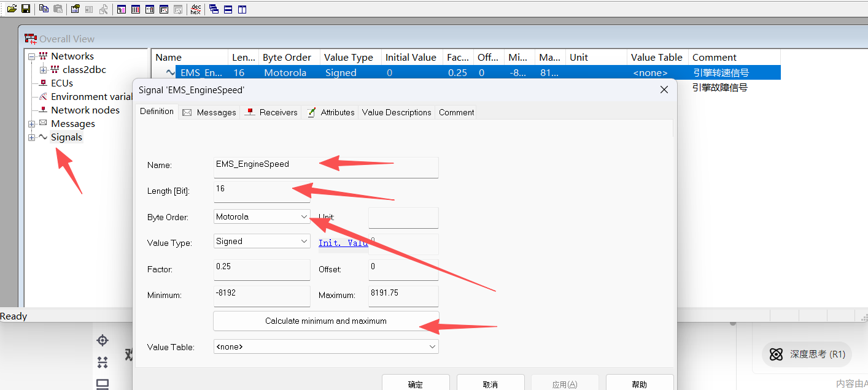The width and height of the screenshot is (868, 390).
Task: Click the Messages envelope icon in tree
Action: (43, 123)
